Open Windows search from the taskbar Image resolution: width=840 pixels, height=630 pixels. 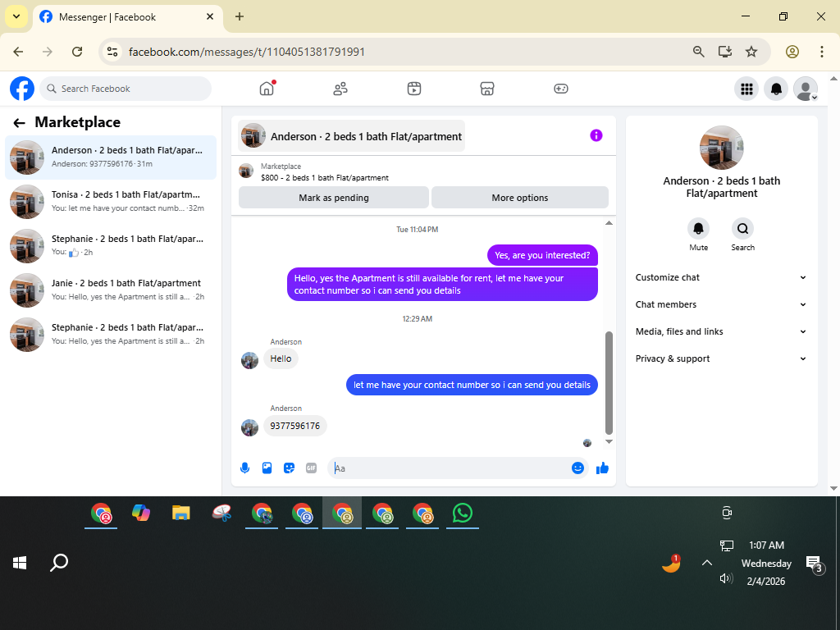[x=59, y=563]
